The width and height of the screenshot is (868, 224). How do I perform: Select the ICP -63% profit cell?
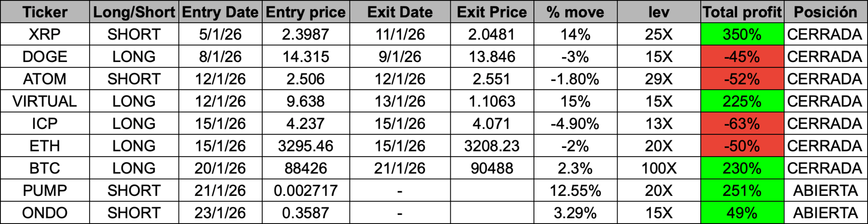coord(742,124)
